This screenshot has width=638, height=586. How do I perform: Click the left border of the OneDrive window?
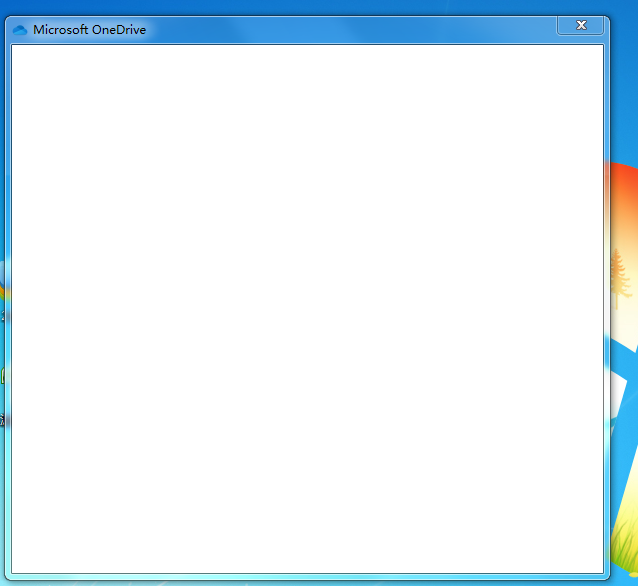(8, 300)
